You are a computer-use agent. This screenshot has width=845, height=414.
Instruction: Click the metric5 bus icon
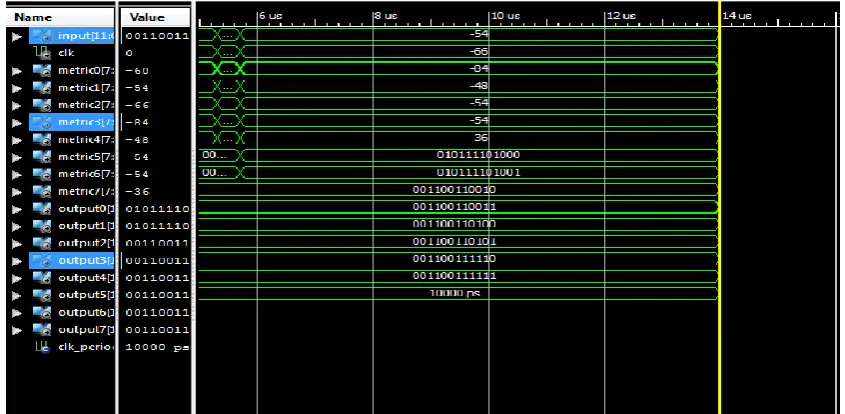point(41,157)
